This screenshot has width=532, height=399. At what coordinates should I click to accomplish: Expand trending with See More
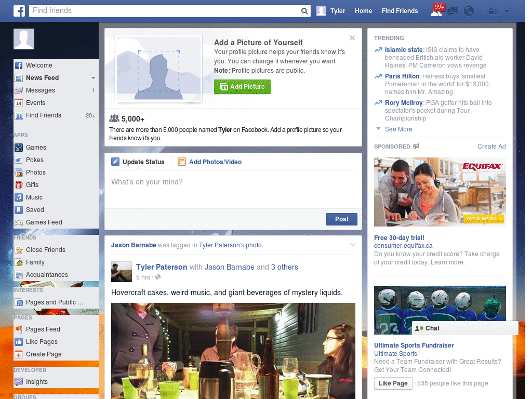[x=398, y=129]
